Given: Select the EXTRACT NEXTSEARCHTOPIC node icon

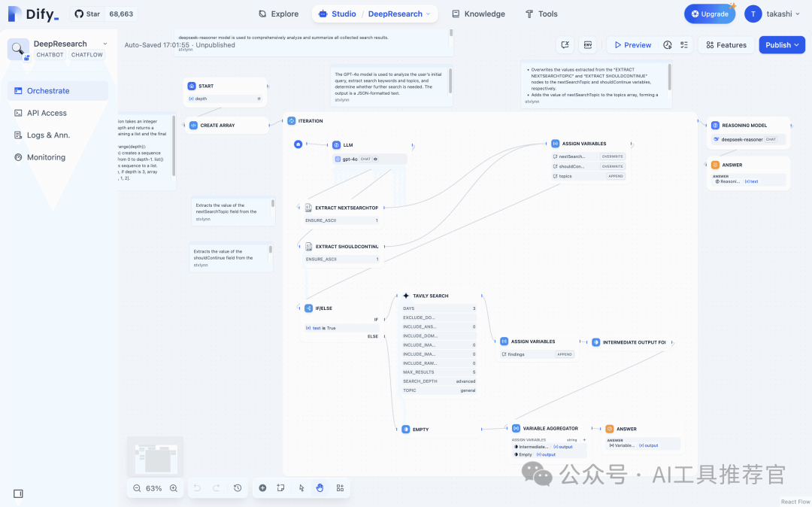Looking at the screenshot, I should [x=309, y=208].
